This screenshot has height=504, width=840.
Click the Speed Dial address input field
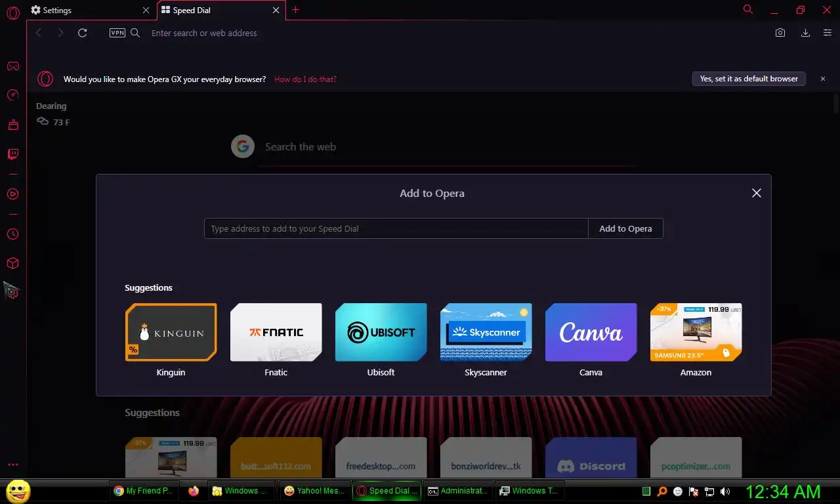(x=396, y=228)
